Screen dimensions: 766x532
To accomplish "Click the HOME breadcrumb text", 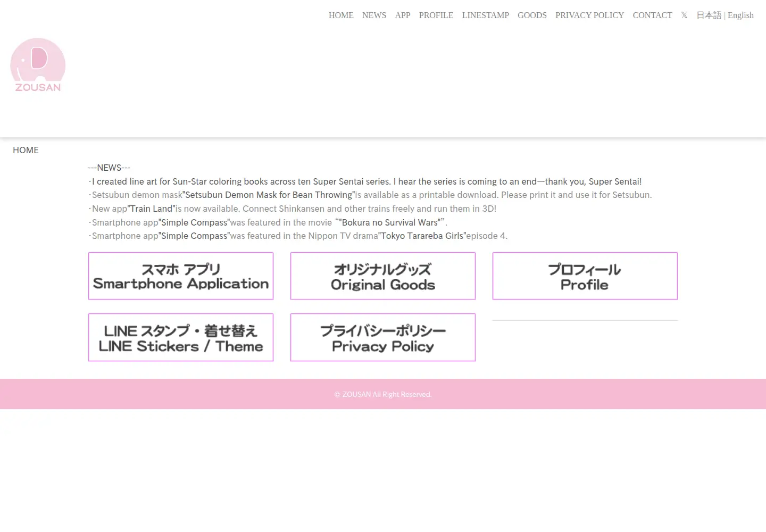I will [26, 150].
